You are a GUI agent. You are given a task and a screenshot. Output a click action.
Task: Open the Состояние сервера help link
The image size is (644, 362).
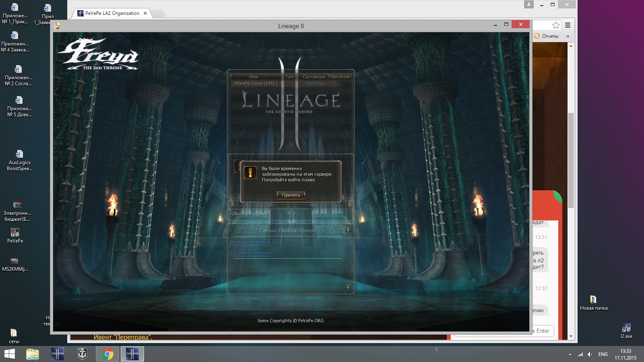tap(251, 253)
